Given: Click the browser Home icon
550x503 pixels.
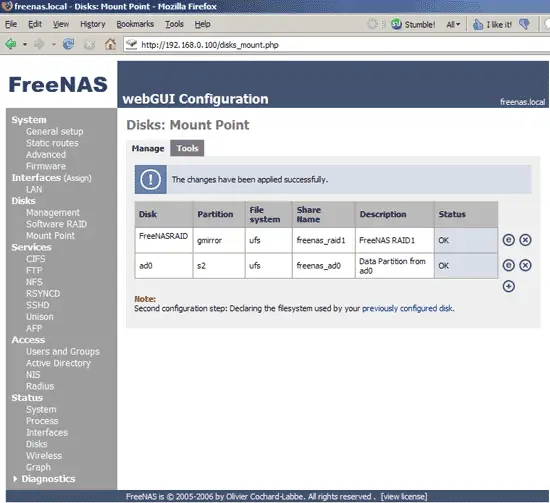Looking at the screenshot, I should pyautogui.click(x=110, y=44).
